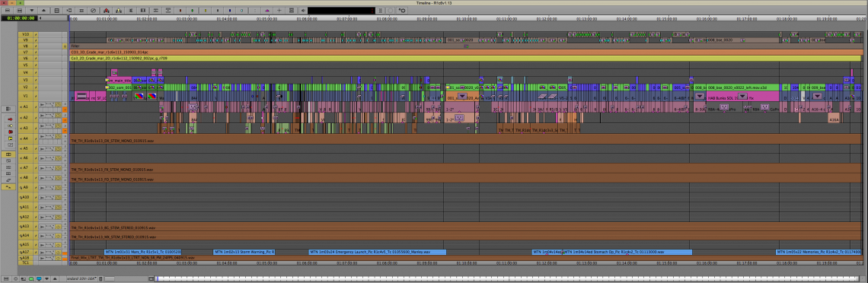
Task: Toggle track selector A13
Action: click(25, 226)
